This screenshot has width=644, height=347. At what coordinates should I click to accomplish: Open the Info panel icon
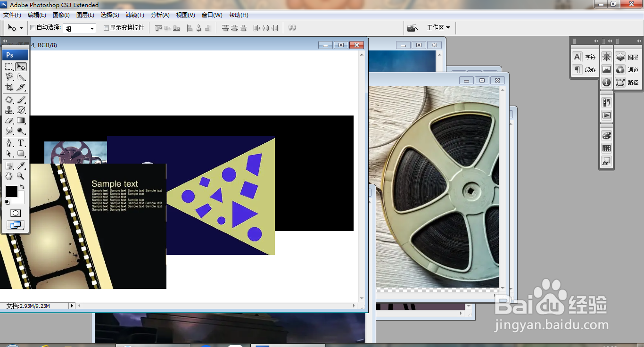[607, 83]
